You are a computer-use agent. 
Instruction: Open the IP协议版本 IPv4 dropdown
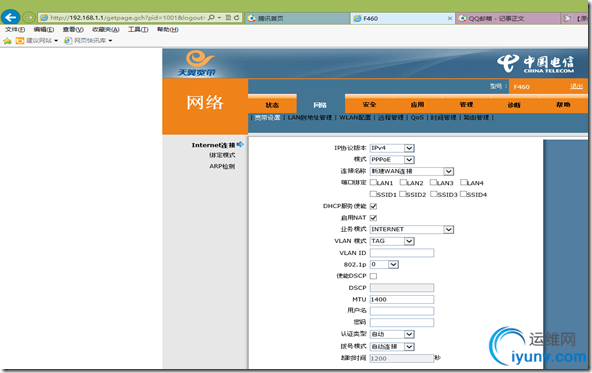pos(392,148)
